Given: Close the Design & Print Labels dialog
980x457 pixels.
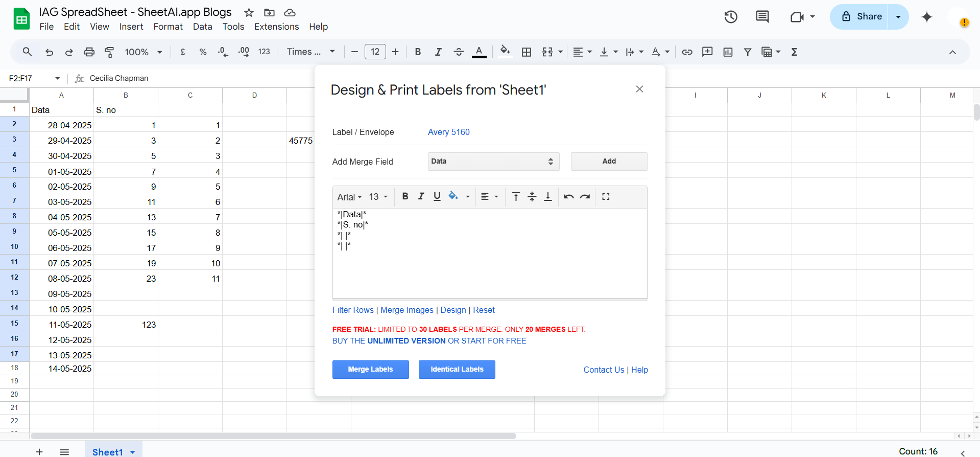Looking at the screenshot, I should 639,89.
